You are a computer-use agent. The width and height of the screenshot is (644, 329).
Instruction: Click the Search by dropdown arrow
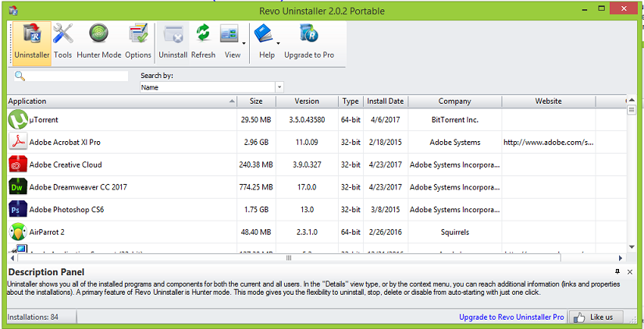click(x=279, y=87)
